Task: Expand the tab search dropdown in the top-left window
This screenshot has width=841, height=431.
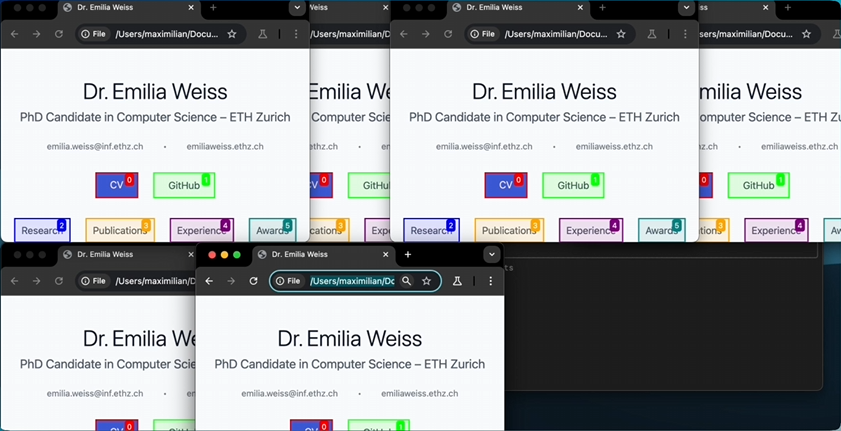Action: [x=296, y=7]
